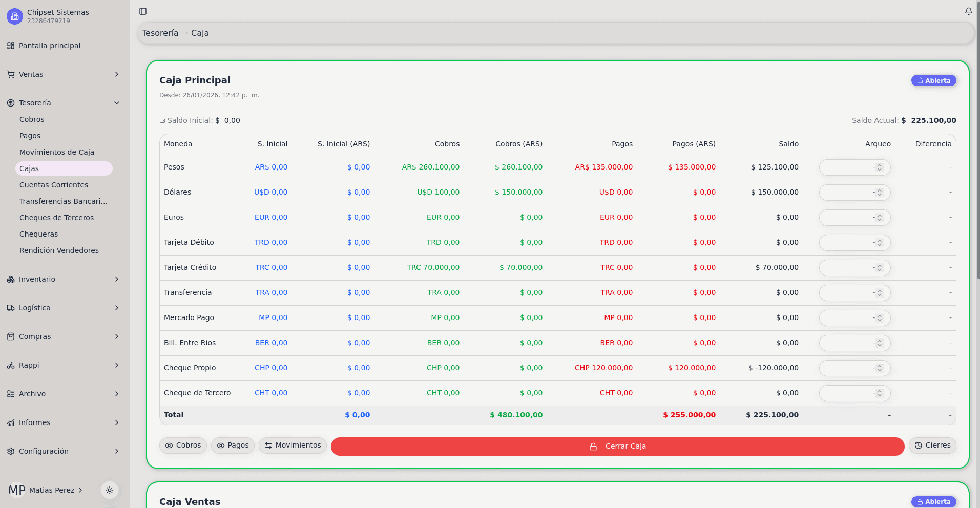Switch theme using the sun toggle

point(109,490)
